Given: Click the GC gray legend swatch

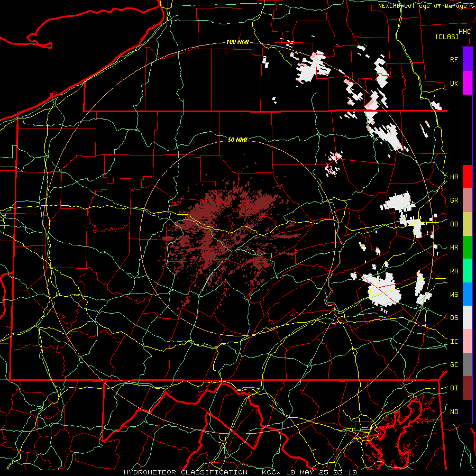Looking at the screenshot, I should [x=467, y=364].
